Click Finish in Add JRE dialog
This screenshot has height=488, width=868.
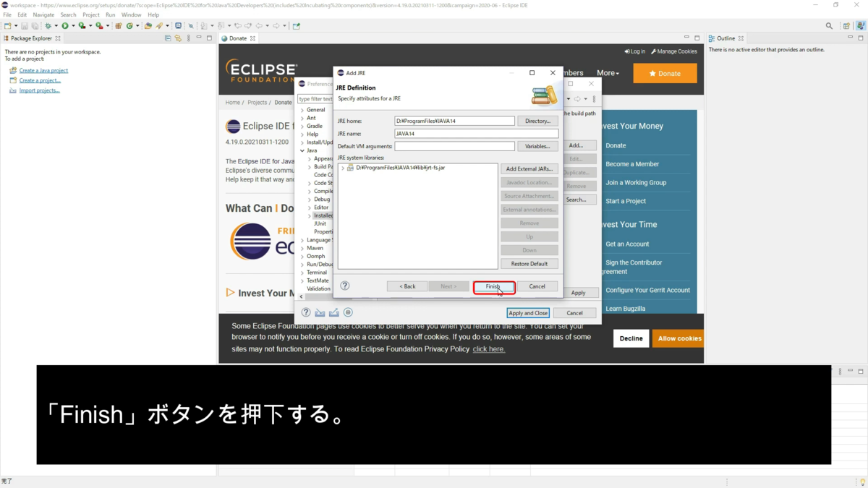click(x=494, y=286)
